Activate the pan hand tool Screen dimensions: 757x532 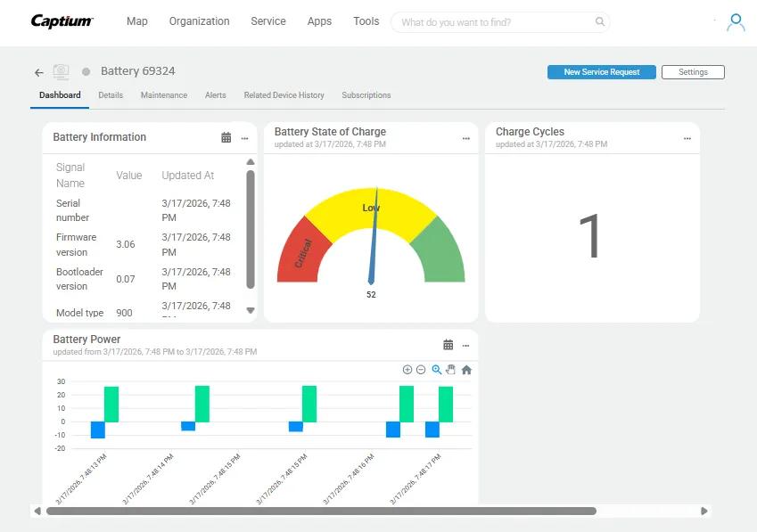click(450, 370)
